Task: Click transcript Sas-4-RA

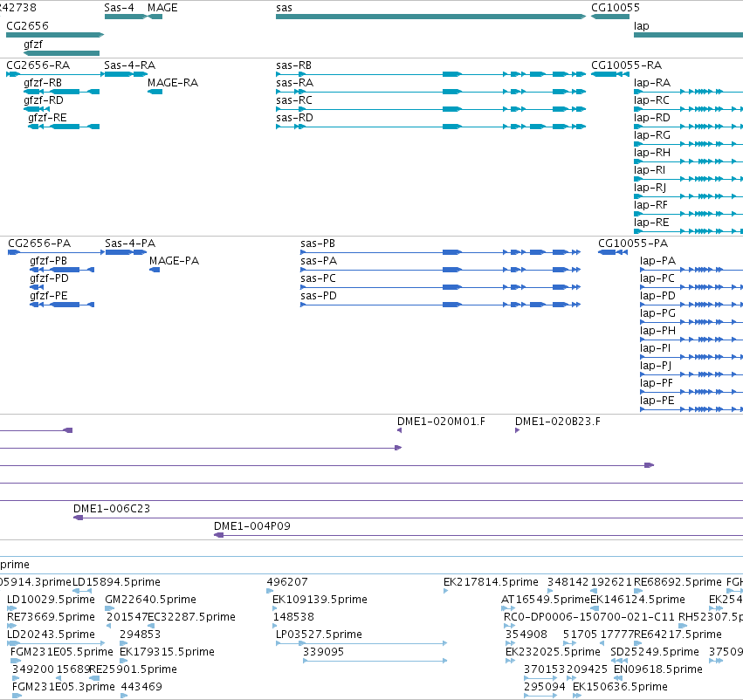Action: click(126, 74)
